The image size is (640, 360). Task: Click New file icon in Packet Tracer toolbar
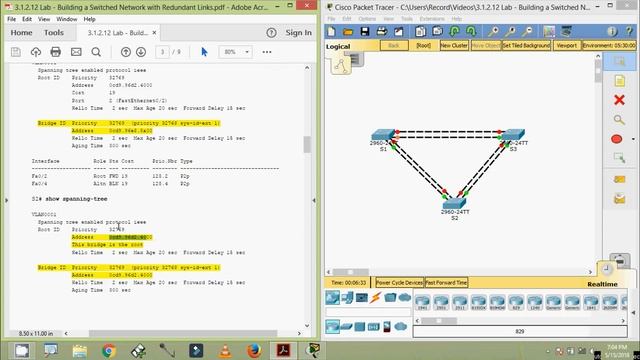point(331,31)
